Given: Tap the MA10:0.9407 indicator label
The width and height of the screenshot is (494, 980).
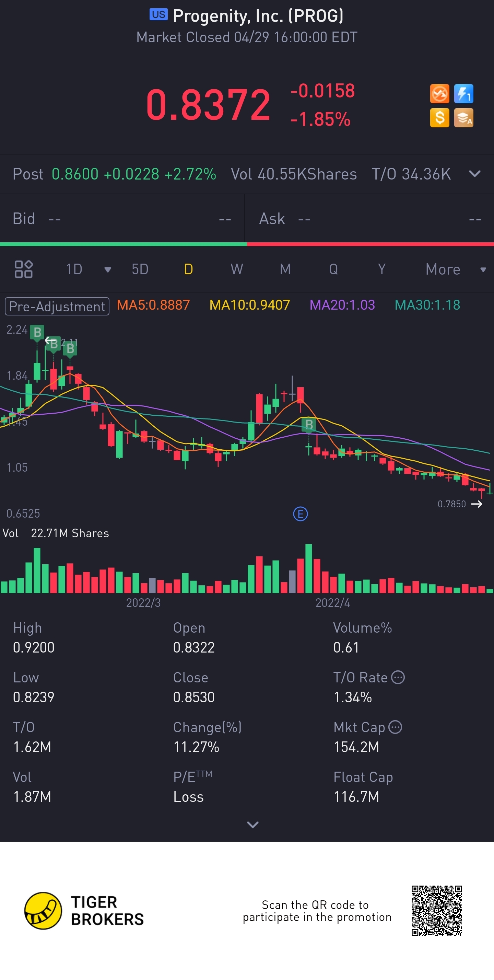Looking at the screenshot, I should (x=249, y=305).
